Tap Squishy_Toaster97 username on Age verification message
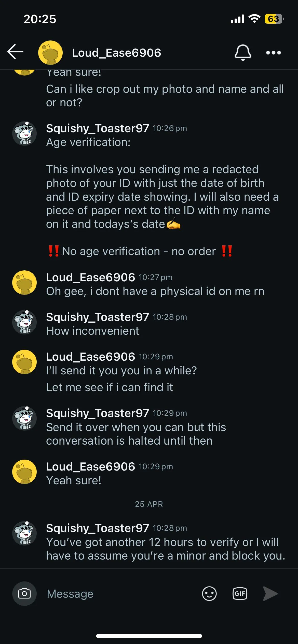Viewport: 298px width, 644px height. pos(97,128)
